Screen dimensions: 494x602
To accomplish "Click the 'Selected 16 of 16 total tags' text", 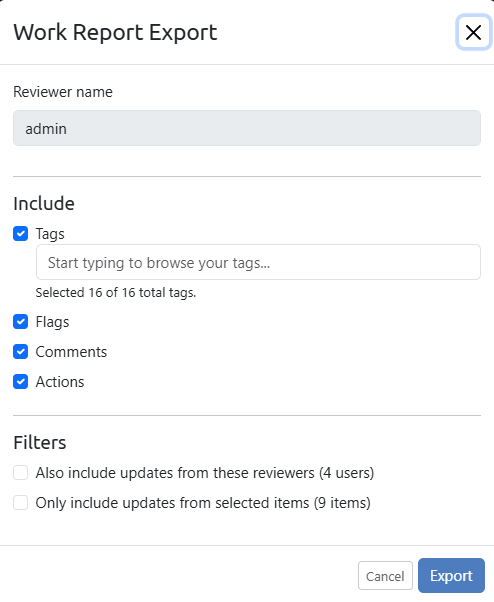I will (116, 293).
